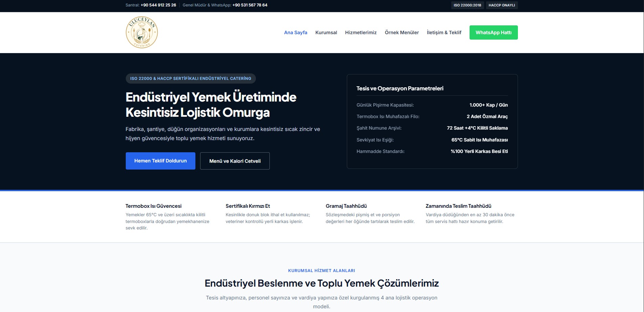Click the Termobox Isı Güvencesi heading
Image resolution: width=644 pixels, height=312 pixels.
[153, 206]
